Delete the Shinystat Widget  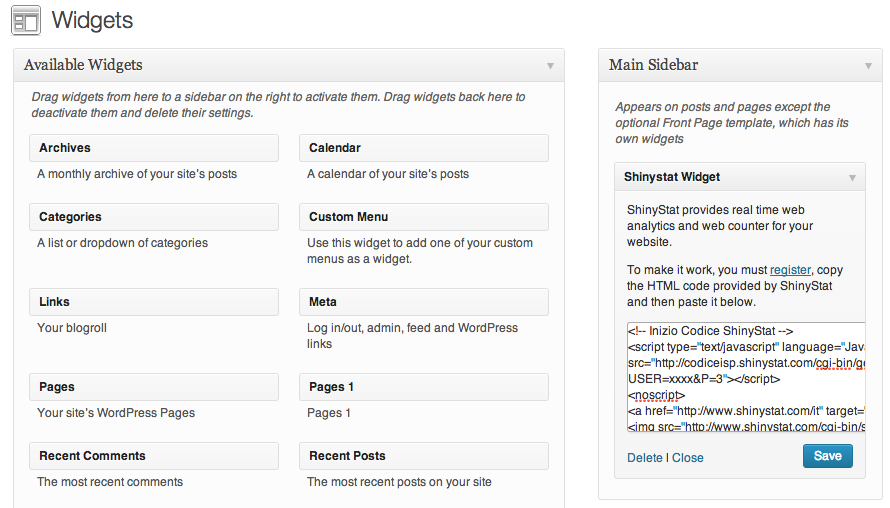645,457
